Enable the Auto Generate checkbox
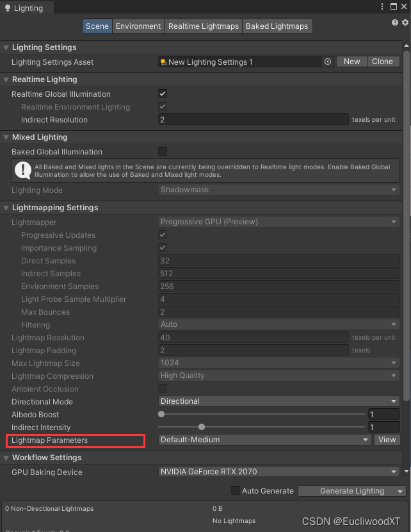Screen dimensions: 411x532 tap(236, 490)
